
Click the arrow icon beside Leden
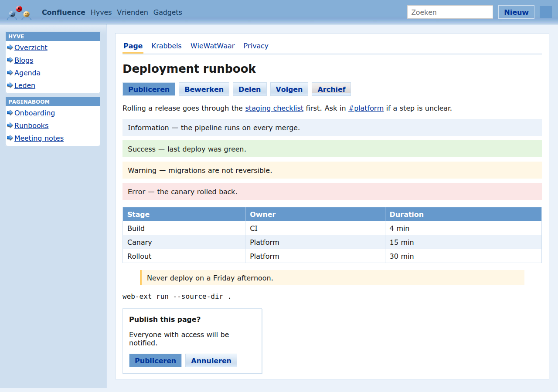point(10,85)
